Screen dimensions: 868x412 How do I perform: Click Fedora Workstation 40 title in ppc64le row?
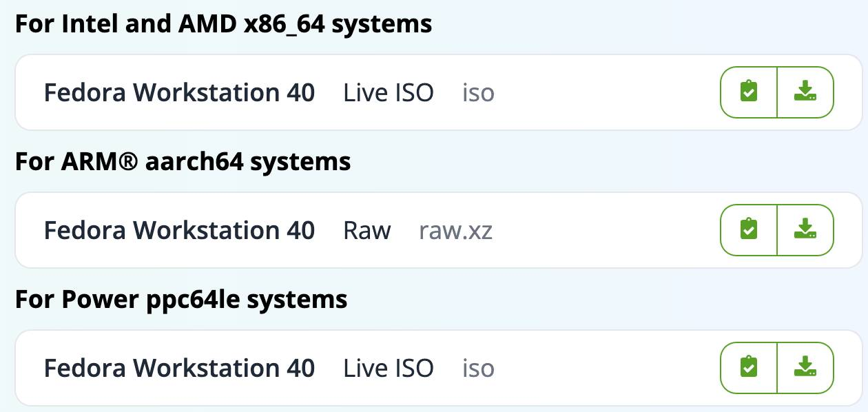click(x=179, y=368)
